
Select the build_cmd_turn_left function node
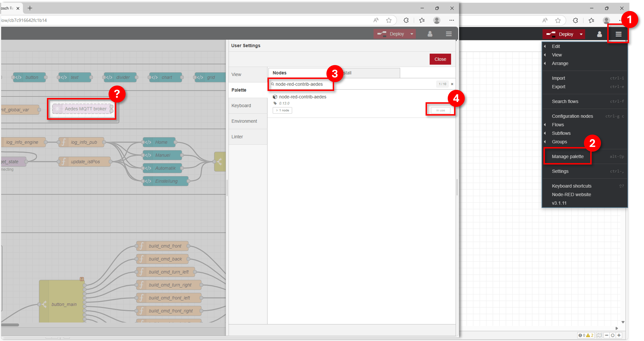click(166, 272)
